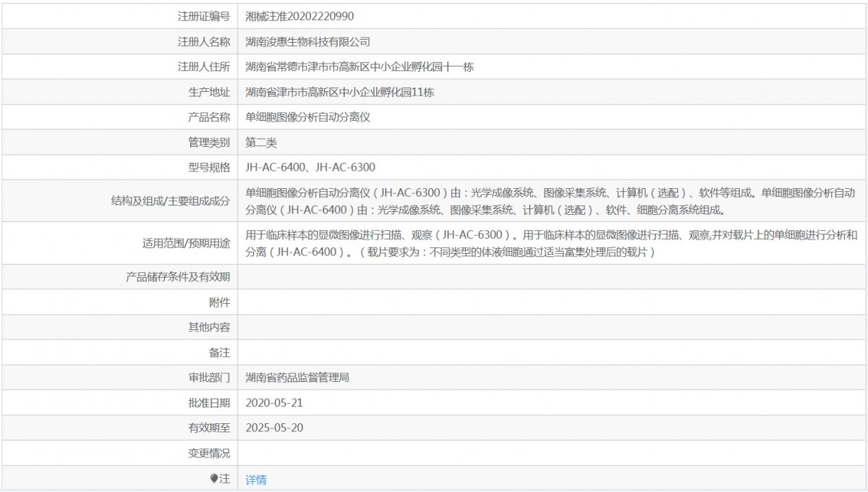Select the structure description mentioning 光学成像系统
This screenshot has height=492, width=868.
tap(551, 202)
